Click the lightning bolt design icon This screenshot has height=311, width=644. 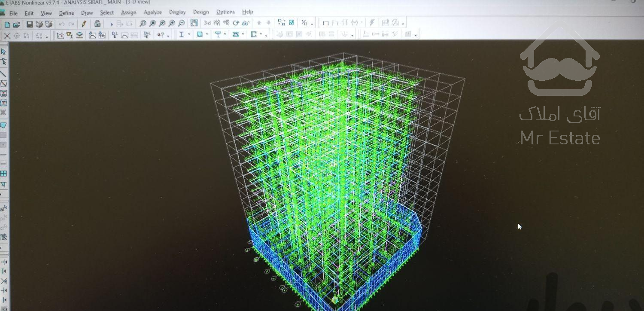372,23
